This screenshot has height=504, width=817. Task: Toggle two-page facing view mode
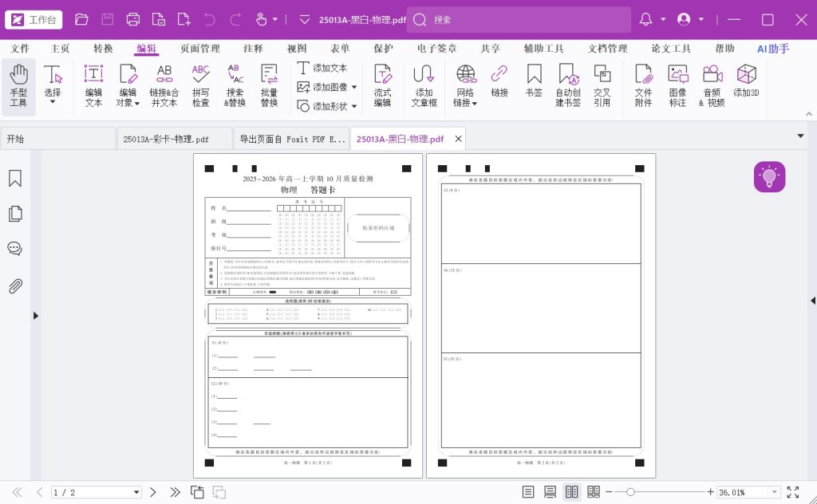click(x=572, y=492)
